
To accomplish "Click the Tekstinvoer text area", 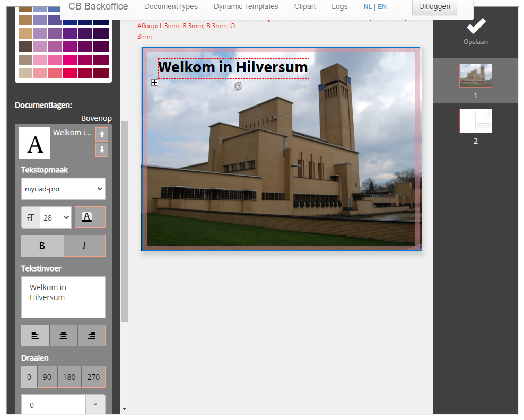I will pos(63,297).
